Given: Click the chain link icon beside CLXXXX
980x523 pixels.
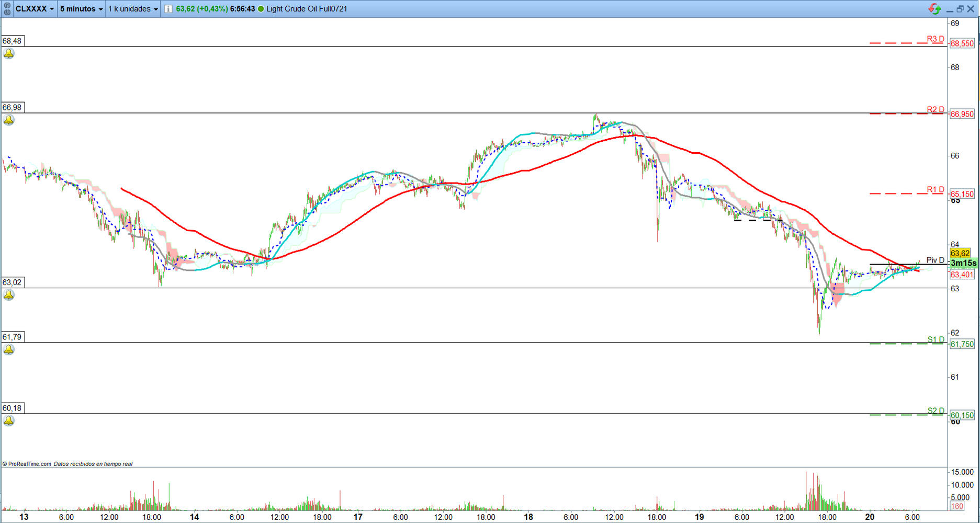Looking at the screenshot, I should (x=7, y=9).
